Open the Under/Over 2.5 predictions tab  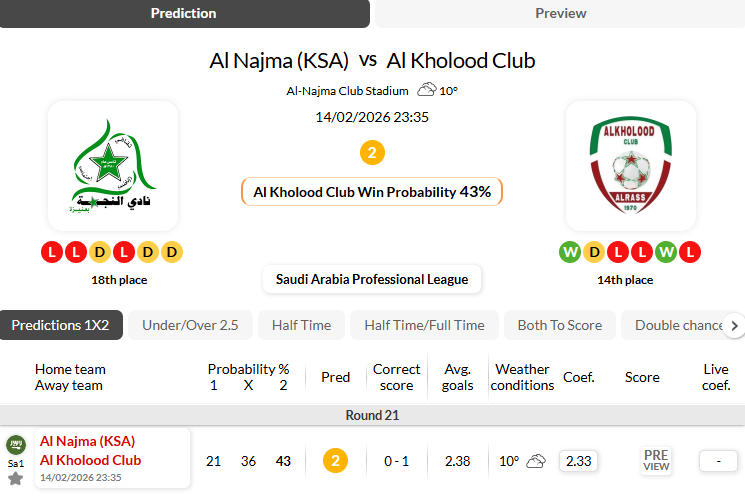pyautogui.click(x=190, y=325)
